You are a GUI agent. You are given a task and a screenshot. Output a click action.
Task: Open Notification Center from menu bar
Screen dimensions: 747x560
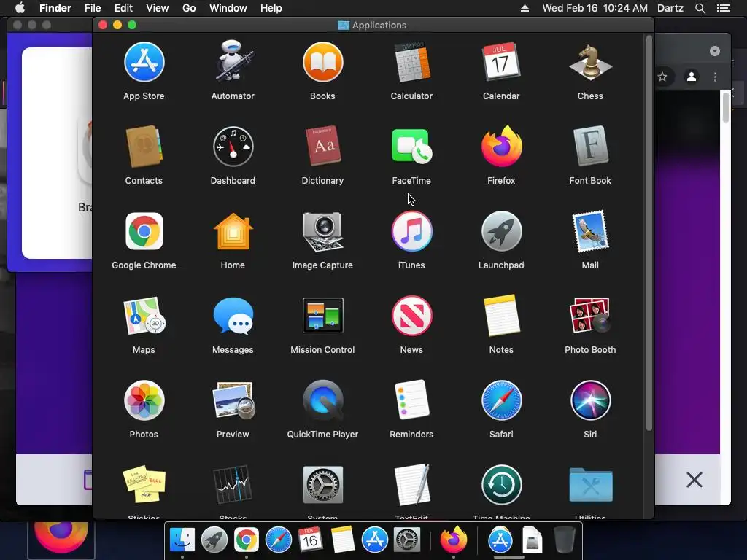724,8
